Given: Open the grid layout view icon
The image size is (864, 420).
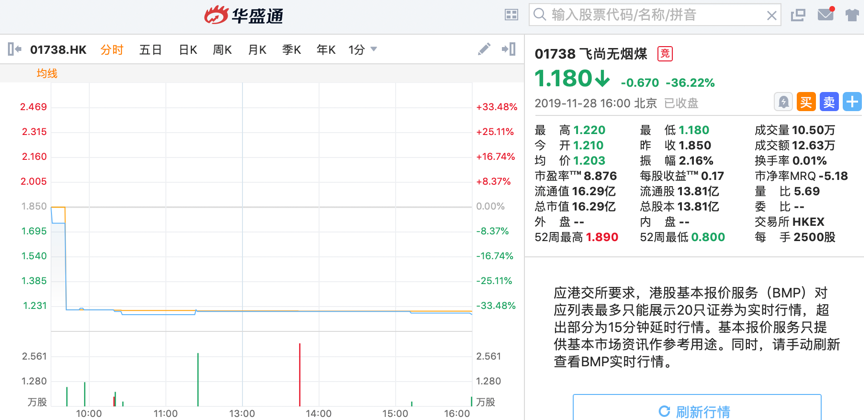Looking at the screenshot, I should coord(511,15).
